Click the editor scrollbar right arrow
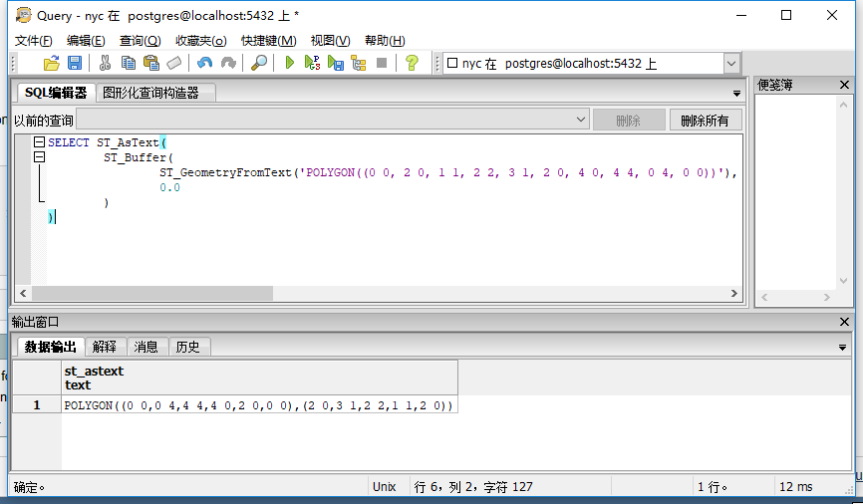863x504 pixels. pyautogui.click(x=734, y=293)
